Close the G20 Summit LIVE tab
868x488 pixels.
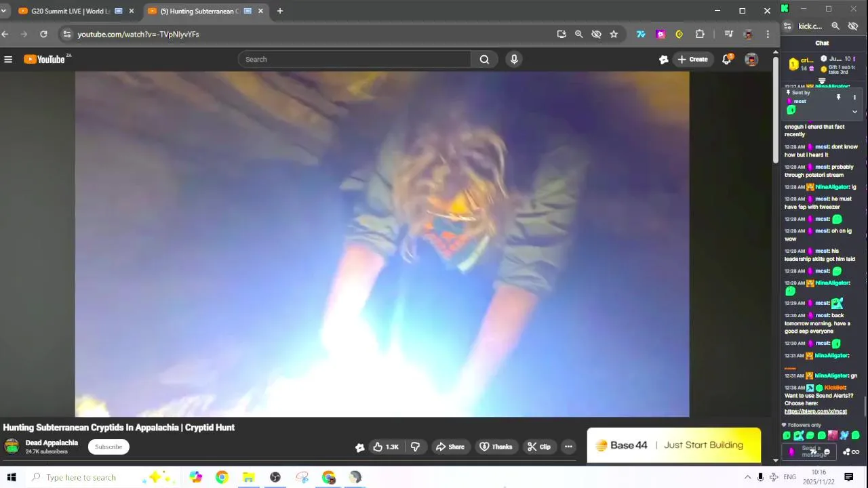[132, 11]
